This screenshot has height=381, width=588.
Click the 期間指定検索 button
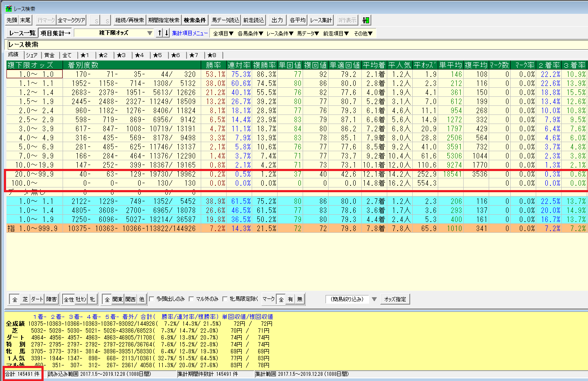[164, 20]
